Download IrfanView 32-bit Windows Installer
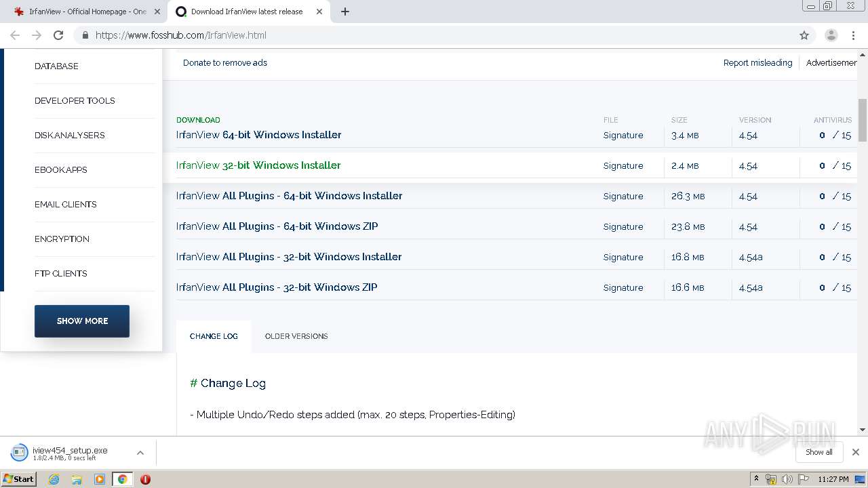868x488 pixels. [x=258, y=165]
